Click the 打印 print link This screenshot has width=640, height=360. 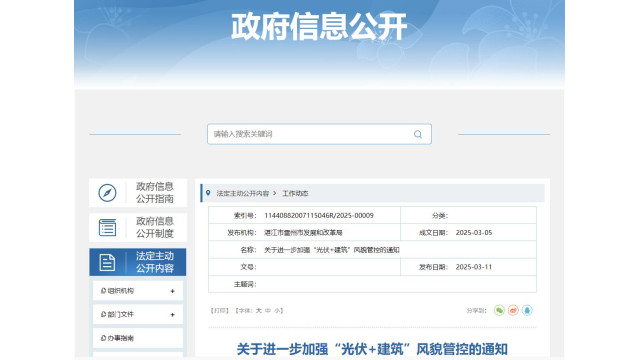click(220, 311)
